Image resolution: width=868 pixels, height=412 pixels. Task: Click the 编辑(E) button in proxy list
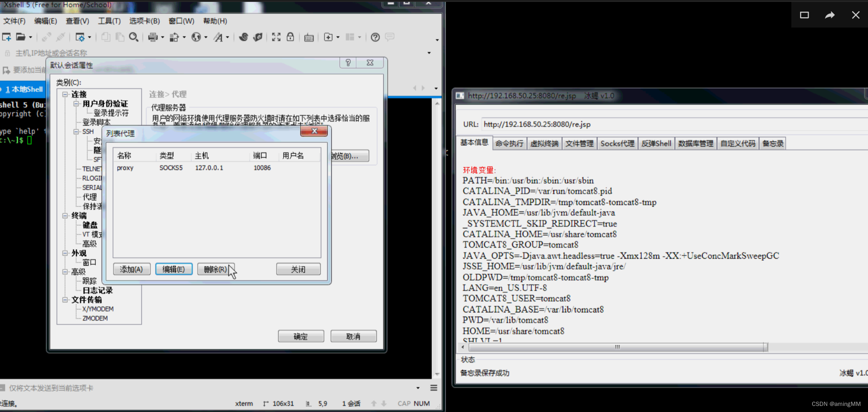[173, 269]
